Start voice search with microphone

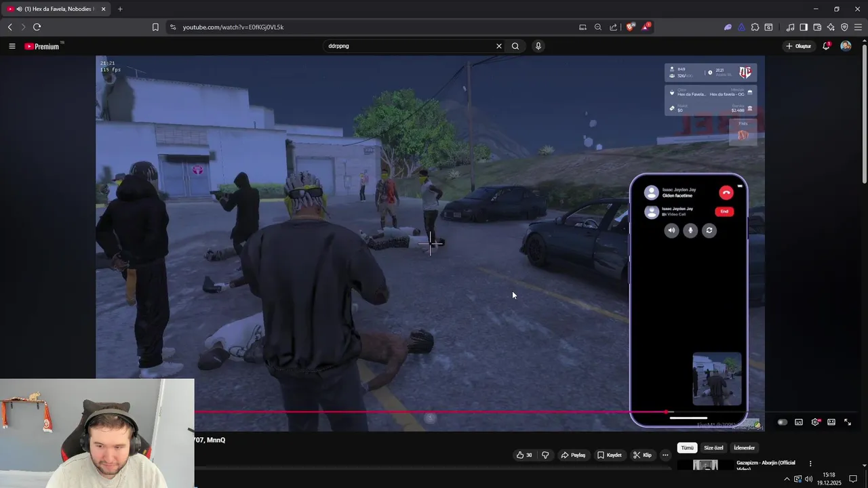(x=538, y=46)
